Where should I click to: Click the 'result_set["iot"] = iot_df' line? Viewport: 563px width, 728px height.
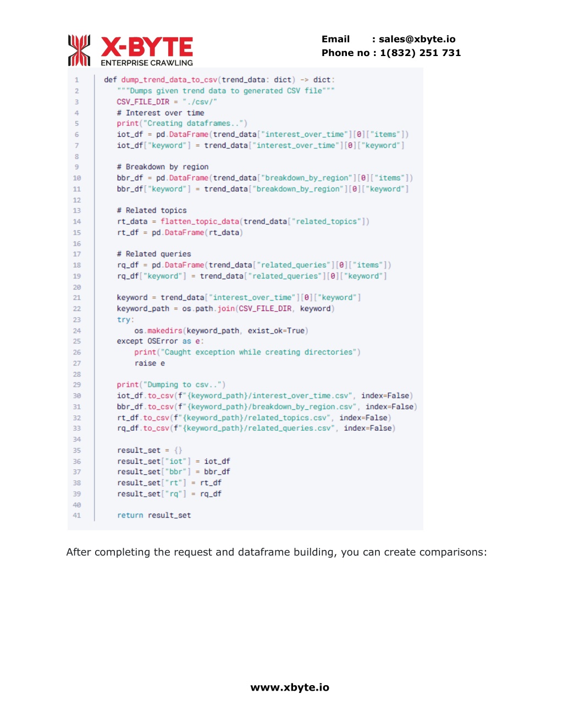pyautogui.click(x=174, y=462)
